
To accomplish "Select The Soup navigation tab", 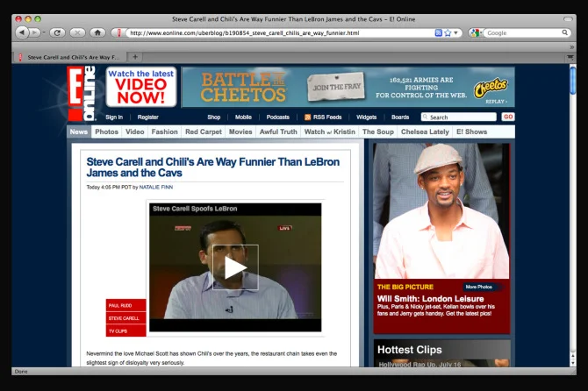I will [378, 132].
